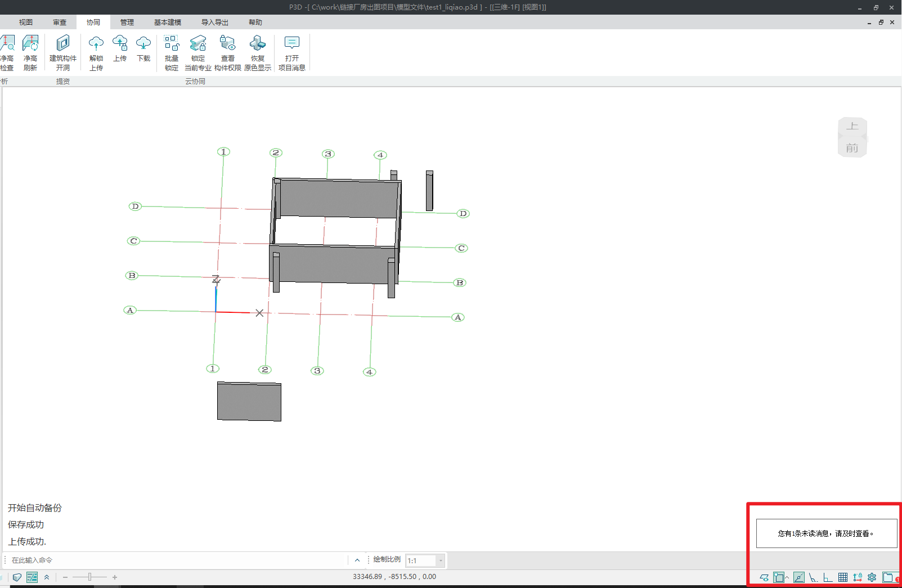Viewport: 902px width, 588px height.
Task: Toggle the orthogonal mode status bar icon
Action: point(828,577)
